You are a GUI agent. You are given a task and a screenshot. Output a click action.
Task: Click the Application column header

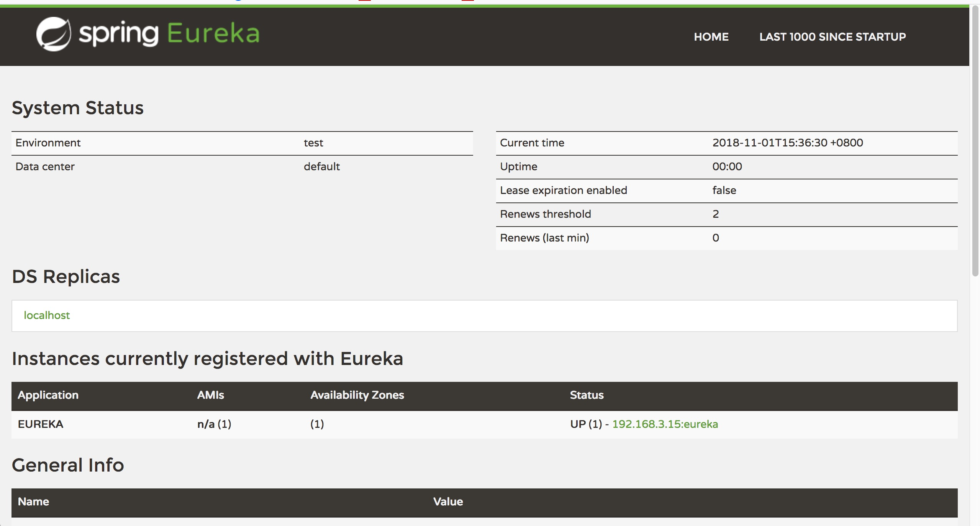(x=48, y=395)
